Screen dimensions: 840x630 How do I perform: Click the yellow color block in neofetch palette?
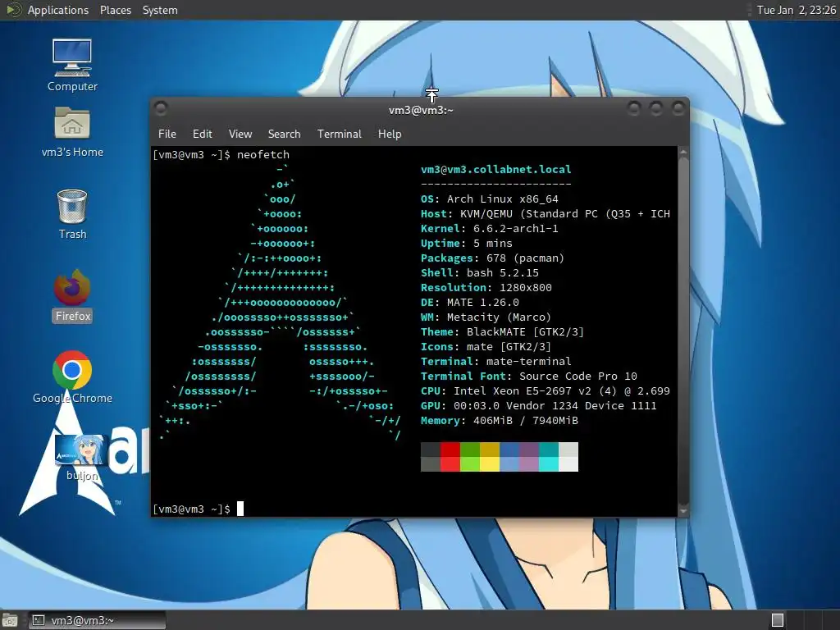490,457
